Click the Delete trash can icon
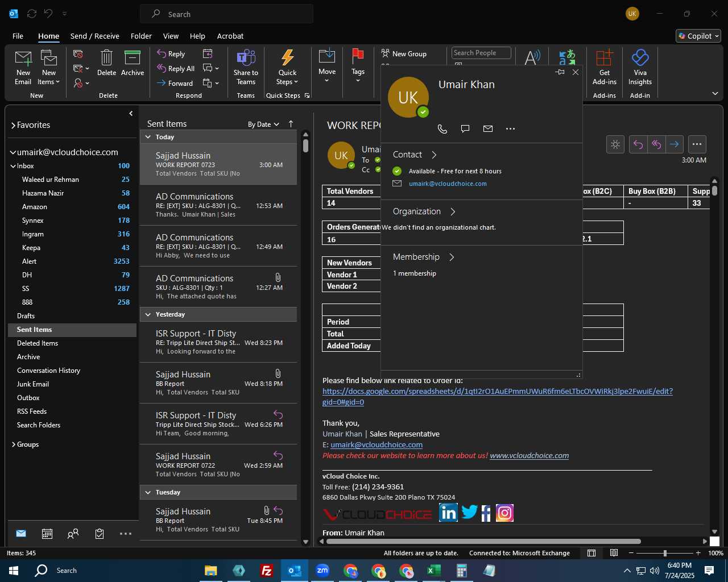This screenshot has width=728, height=582. click(106, 63)
